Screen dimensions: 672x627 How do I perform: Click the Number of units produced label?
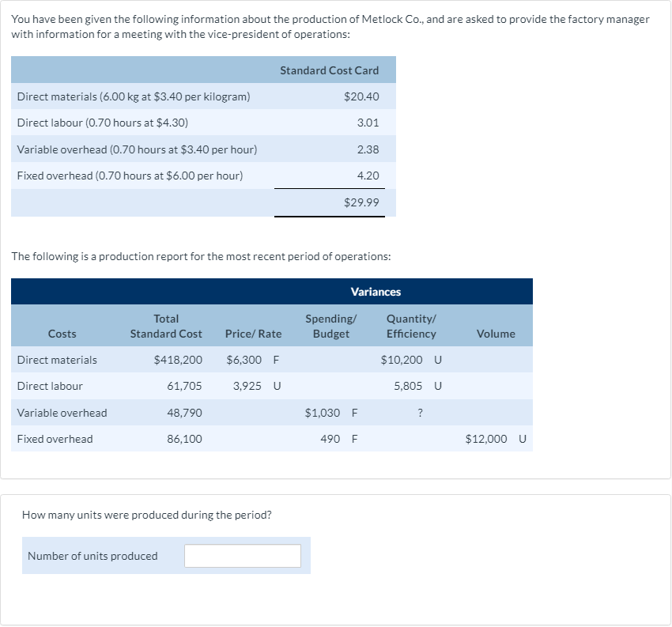[x=92, y=556]
